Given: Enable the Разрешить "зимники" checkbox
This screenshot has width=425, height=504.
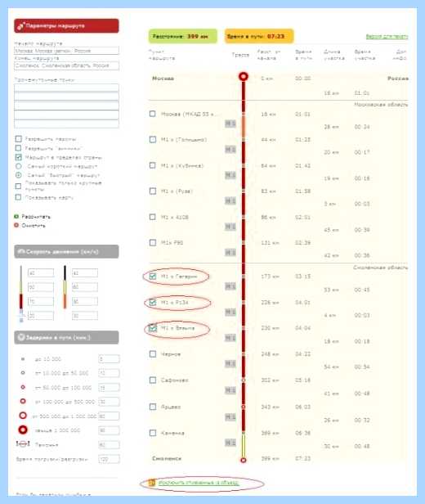Looking at the screenshot, I should (18, 148).
